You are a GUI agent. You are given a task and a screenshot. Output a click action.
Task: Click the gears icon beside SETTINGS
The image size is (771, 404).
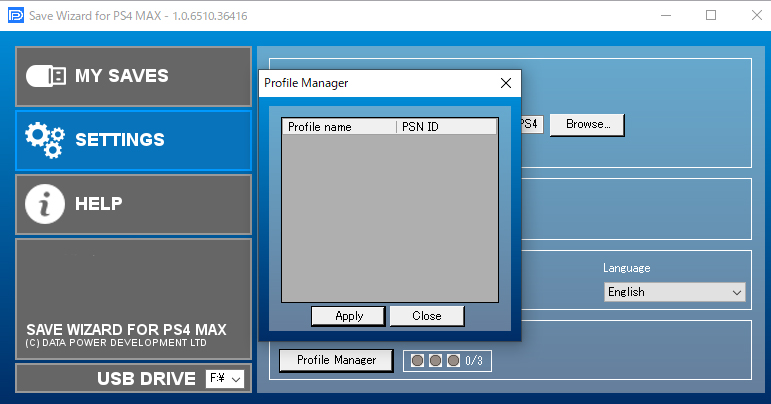point(45,140)
